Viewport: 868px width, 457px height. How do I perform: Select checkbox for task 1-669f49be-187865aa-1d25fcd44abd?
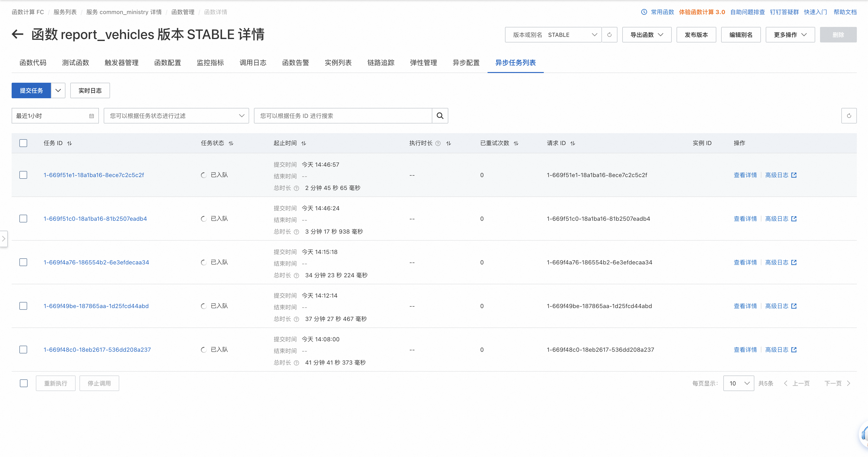(23, 306)
